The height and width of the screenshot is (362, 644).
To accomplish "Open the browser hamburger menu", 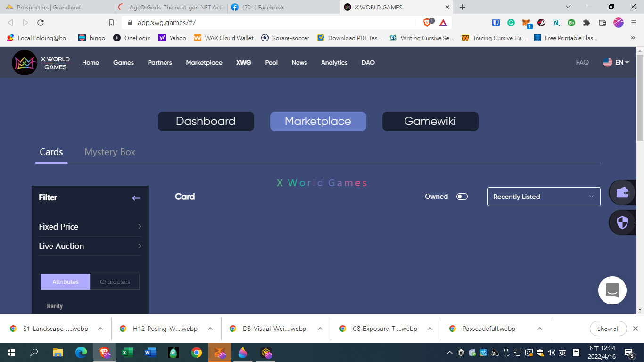I will click(634, 22).
